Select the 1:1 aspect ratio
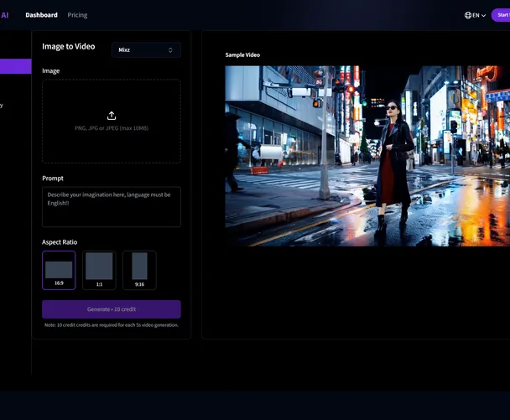 99,270
